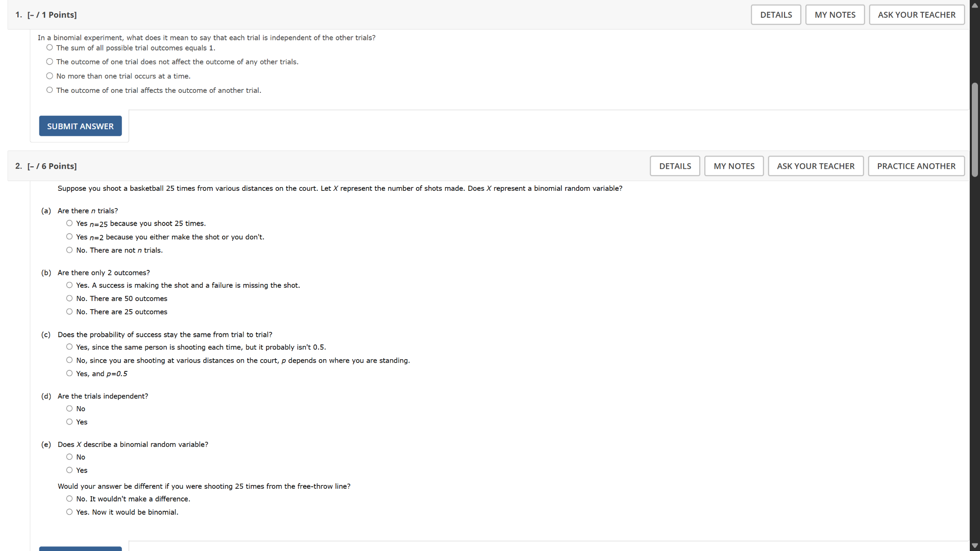980x551 pixels.
Task: Open Details for question 1
Action: point(776,15)
